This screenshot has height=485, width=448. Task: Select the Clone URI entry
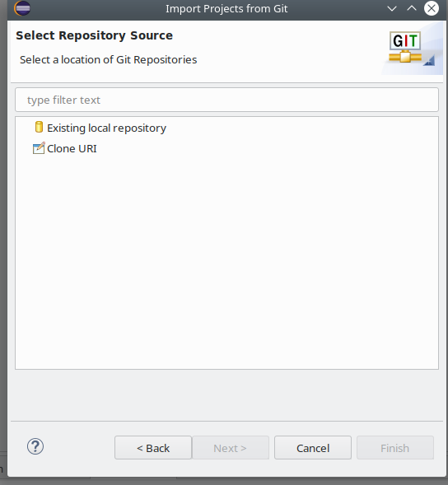(72, 148)
